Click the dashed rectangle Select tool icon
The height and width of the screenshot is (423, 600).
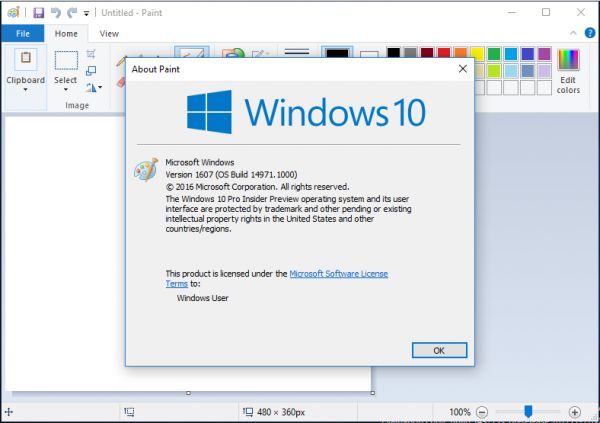coord(66,60)
